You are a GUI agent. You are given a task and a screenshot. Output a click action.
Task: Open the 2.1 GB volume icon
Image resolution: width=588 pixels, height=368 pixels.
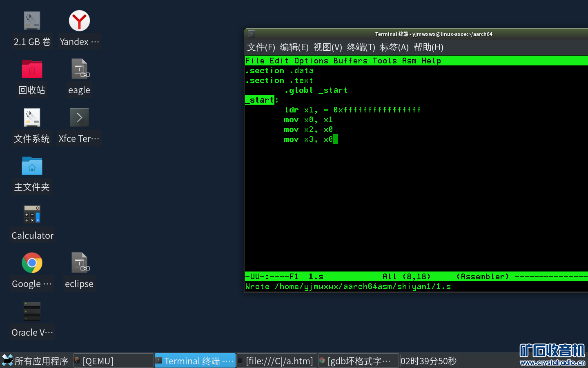pyautogui.click(x=32, y=21)
